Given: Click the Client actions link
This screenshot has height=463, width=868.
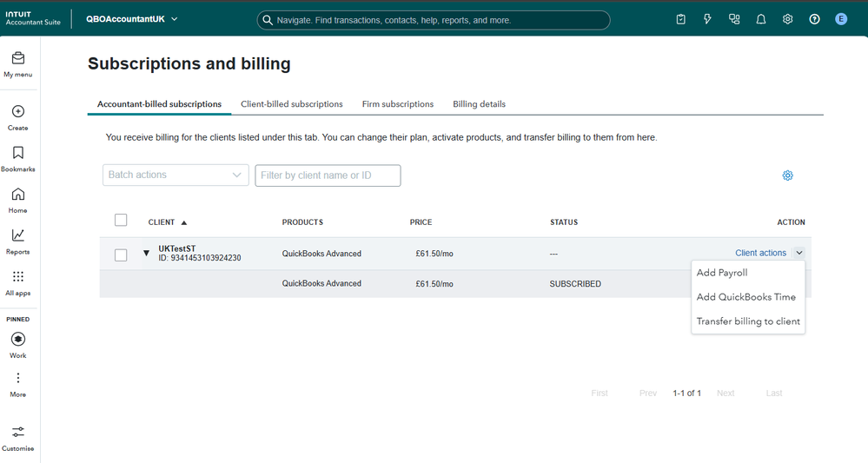Looking at the screenshot, I should pyautogui.click(x=760, y=253).
